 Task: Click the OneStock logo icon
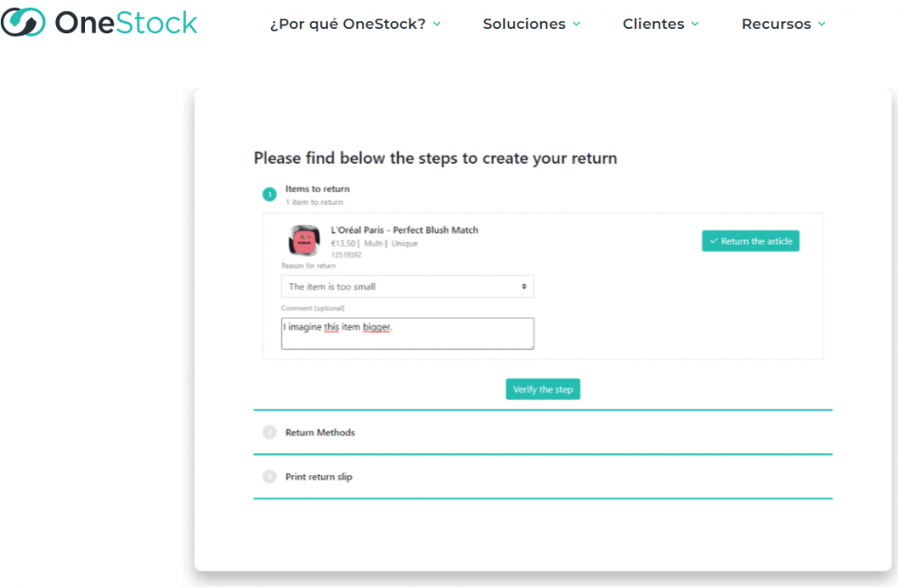23,23
